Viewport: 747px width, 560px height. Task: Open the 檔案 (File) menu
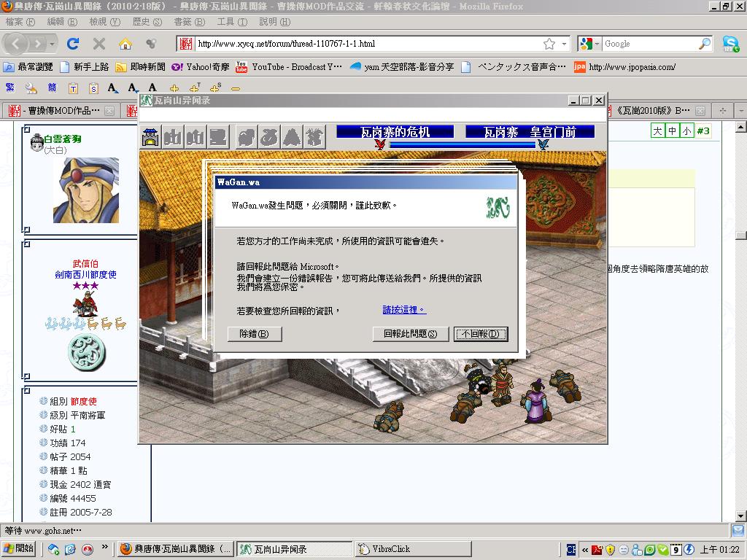[x=20, y=22]
